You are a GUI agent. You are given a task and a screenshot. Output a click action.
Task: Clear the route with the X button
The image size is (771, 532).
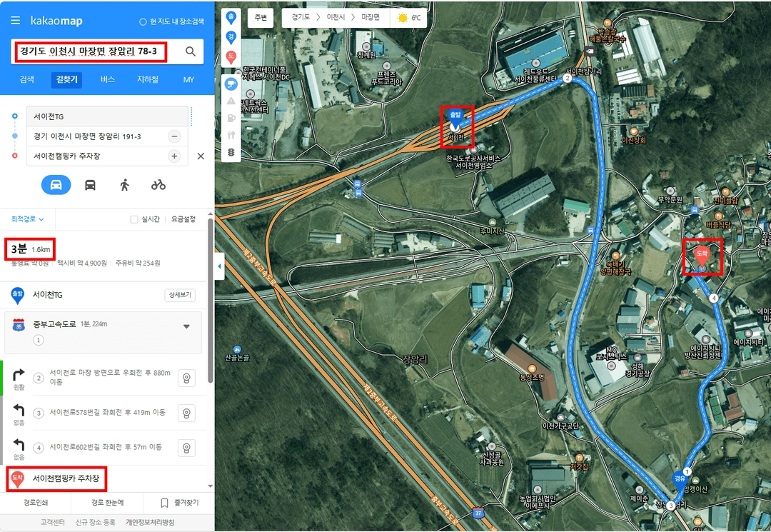(x=201, y=156)
